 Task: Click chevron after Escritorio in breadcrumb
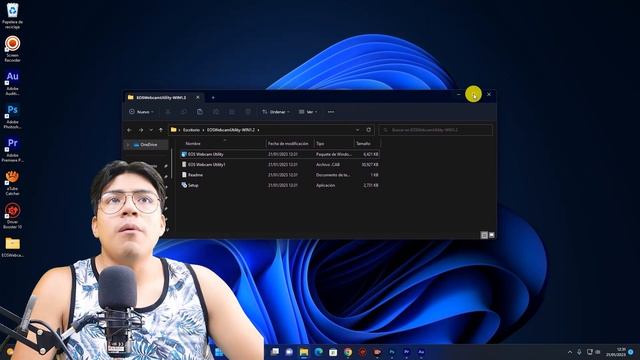tap(203, 130)
